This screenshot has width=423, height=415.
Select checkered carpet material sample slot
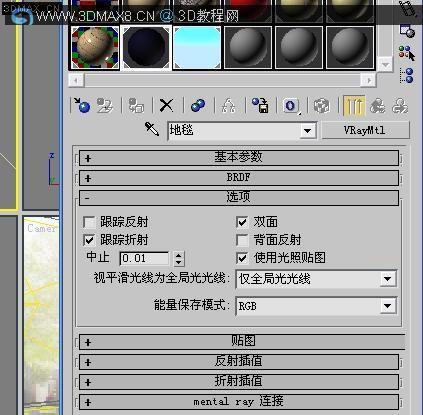95,48
